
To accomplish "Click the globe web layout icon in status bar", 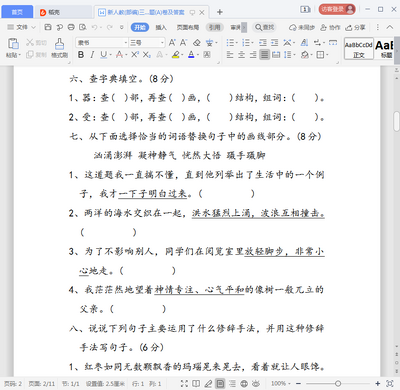I will coord(244,384).
